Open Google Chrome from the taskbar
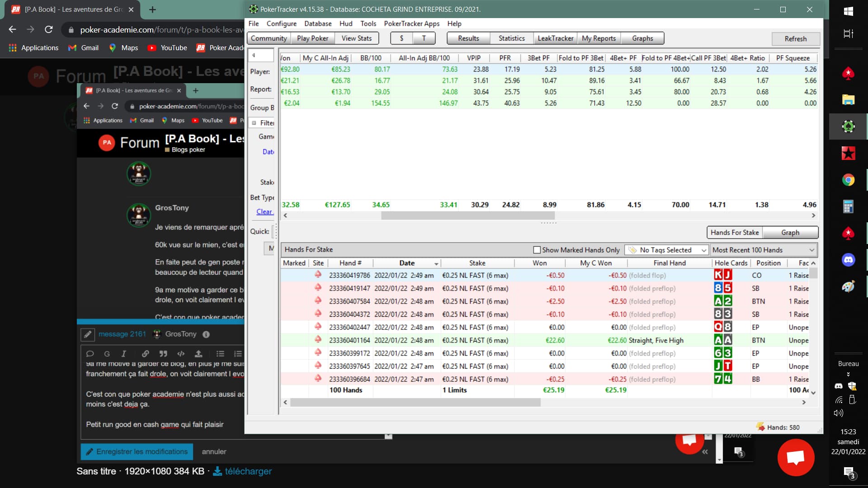 coord(848,180)
